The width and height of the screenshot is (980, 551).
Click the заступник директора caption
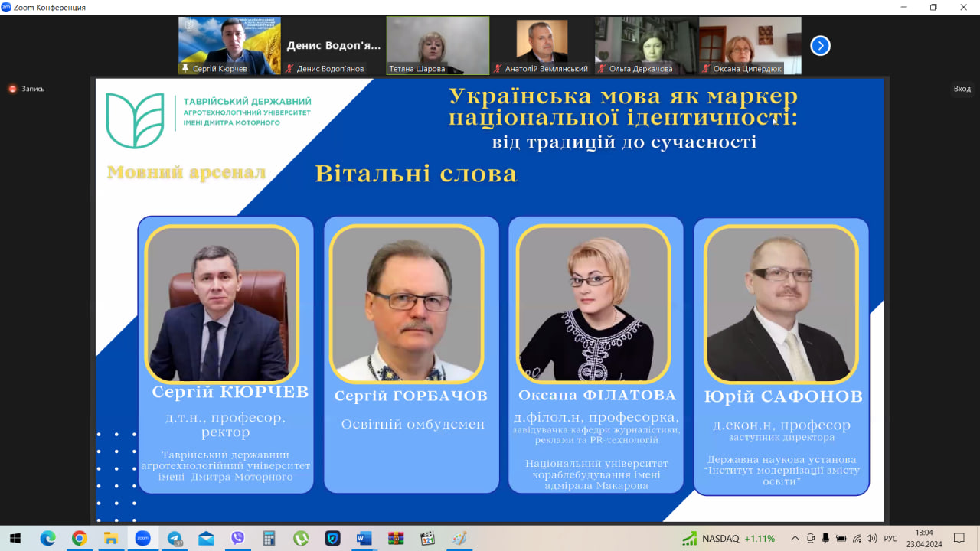[x=782, y=438]
